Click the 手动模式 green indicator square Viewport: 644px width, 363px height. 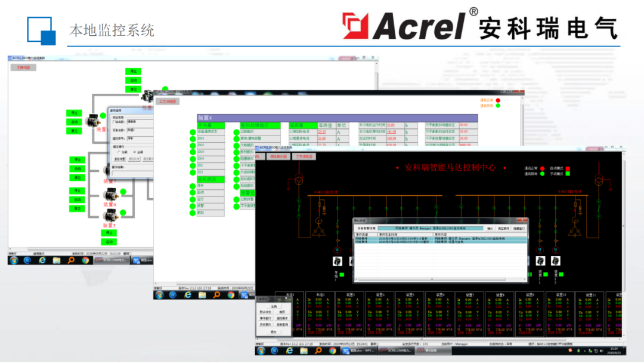click(568, 174)
